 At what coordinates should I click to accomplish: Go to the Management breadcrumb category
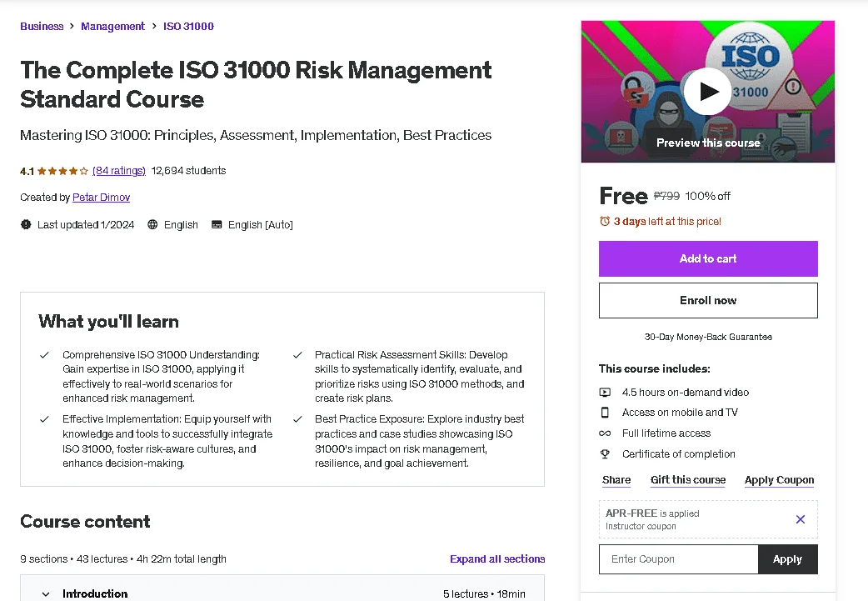[x=112, y=26]
